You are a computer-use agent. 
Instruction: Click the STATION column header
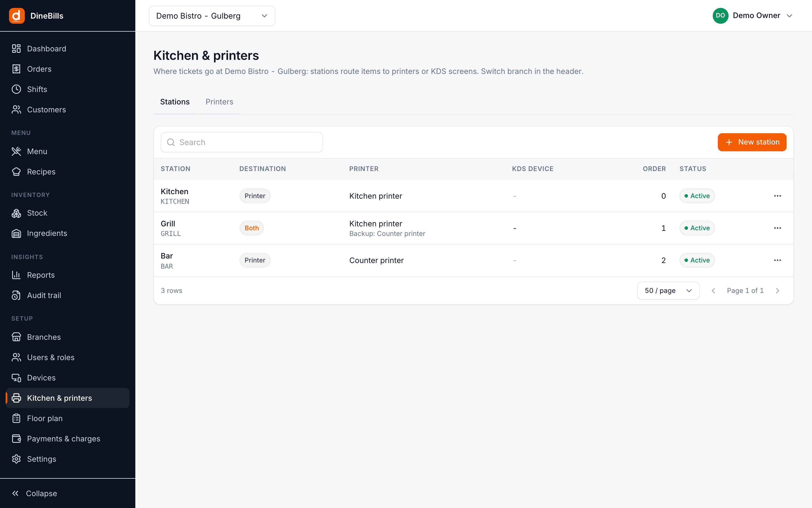(x=175, y=169)
